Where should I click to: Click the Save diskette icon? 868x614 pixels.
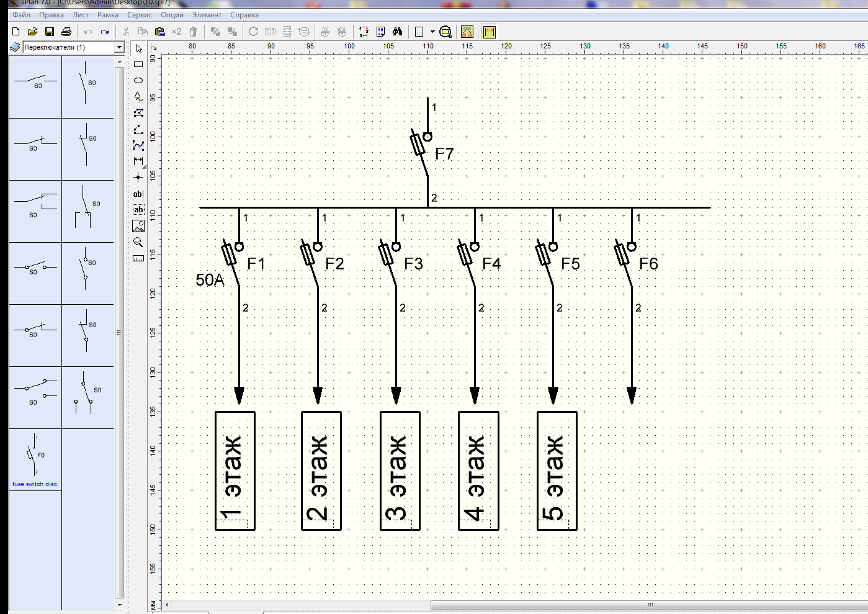click(50, 32)
